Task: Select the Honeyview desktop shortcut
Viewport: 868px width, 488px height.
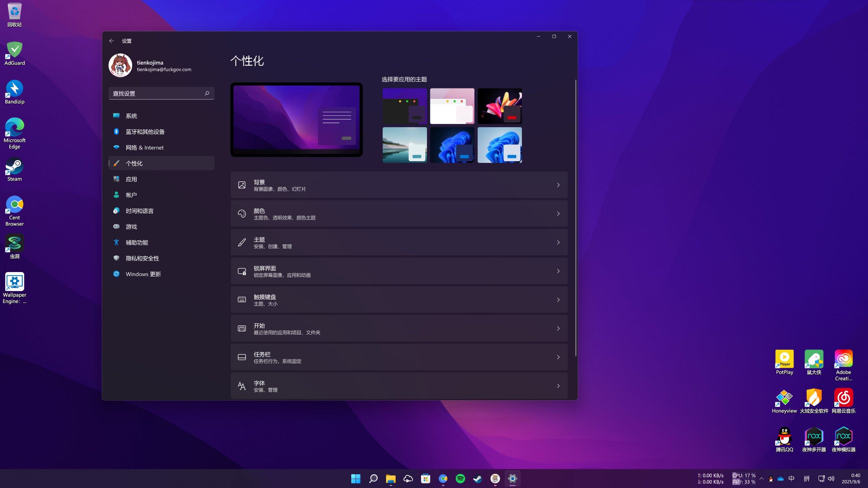Action: tap(784, 401)
